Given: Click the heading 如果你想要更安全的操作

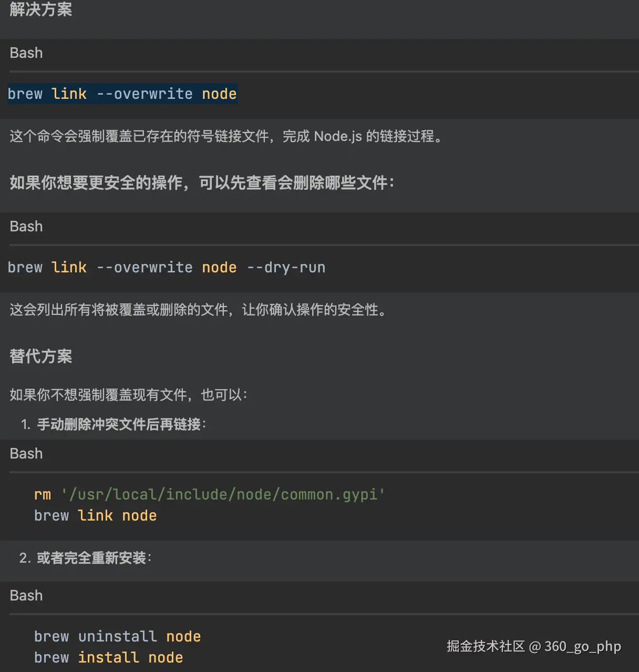Looking at the screenshot, I should click(x=202, y=183).
